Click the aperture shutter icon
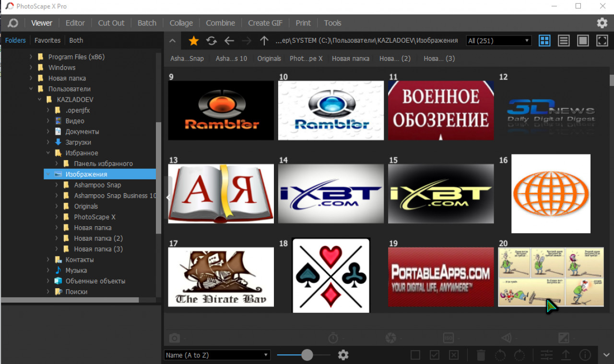Viewport: 614px width, 364px height. [391, 338]
